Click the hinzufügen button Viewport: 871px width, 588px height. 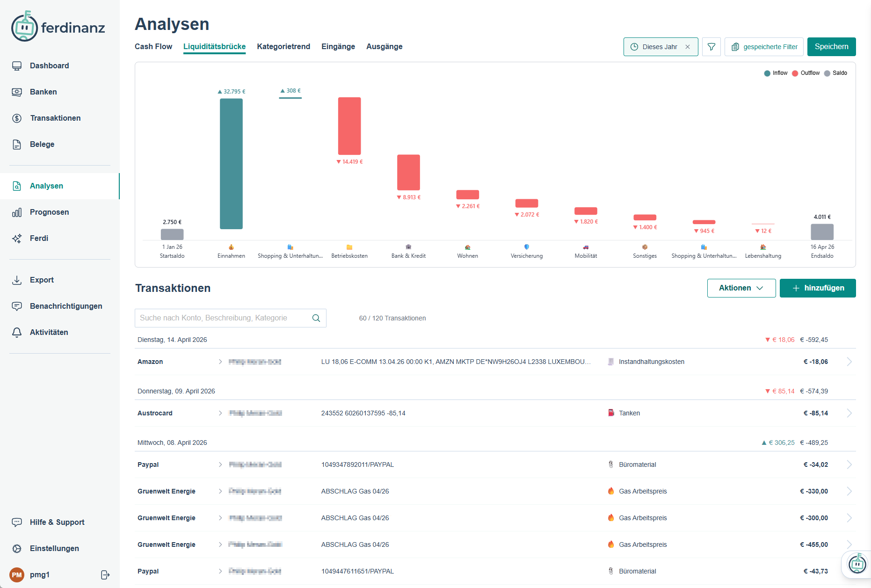pyautogui.click(x=818, y=288)
